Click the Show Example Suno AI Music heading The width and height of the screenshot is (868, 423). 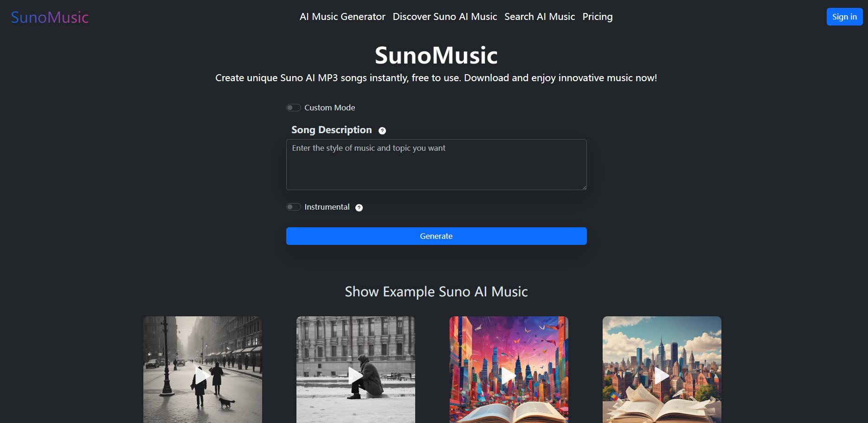(x=436, y=292)
